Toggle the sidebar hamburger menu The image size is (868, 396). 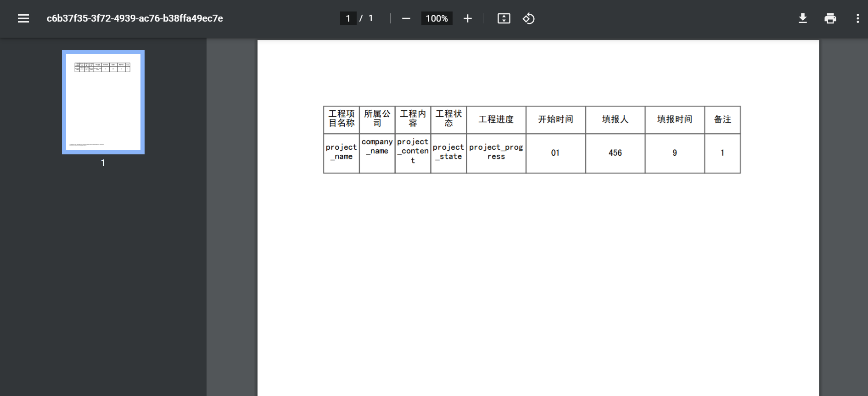23,18
